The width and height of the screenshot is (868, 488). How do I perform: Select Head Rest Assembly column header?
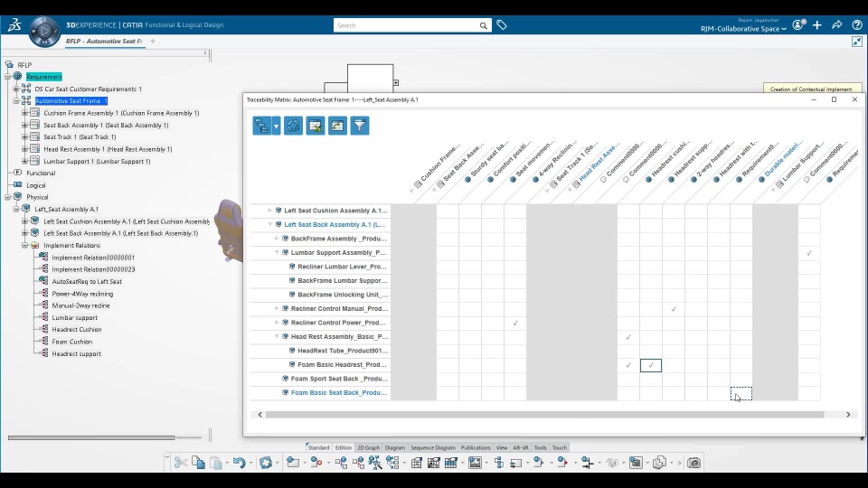(x=595, y=164)
